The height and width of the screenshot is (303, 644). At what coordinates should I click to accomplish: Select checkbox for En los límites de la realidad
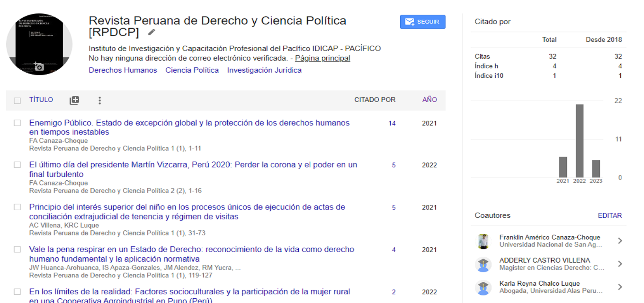[x=17, y=292]
